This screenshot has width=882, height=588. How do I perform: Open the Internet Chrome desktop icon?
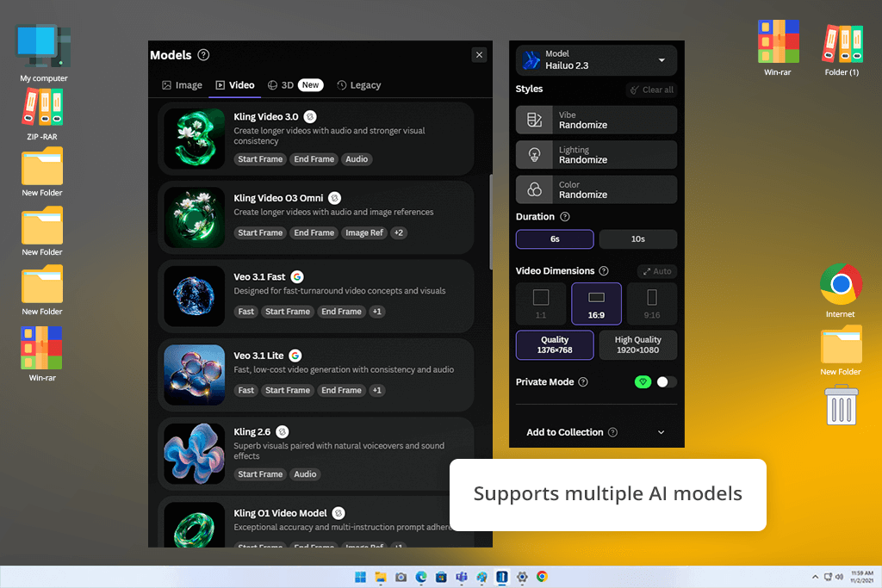(841, 291)
